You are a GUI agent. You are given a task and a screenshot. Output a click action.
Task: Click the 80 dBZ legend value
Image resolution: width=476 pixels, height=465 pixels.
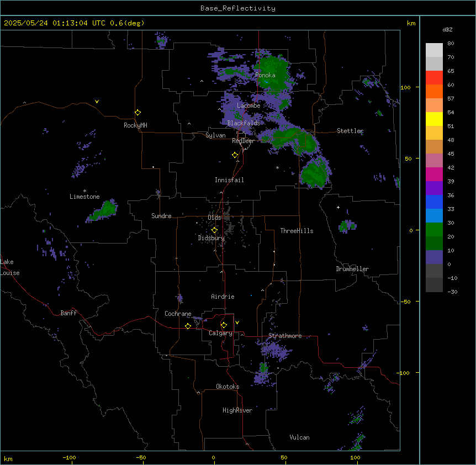(x=451, y=44)
